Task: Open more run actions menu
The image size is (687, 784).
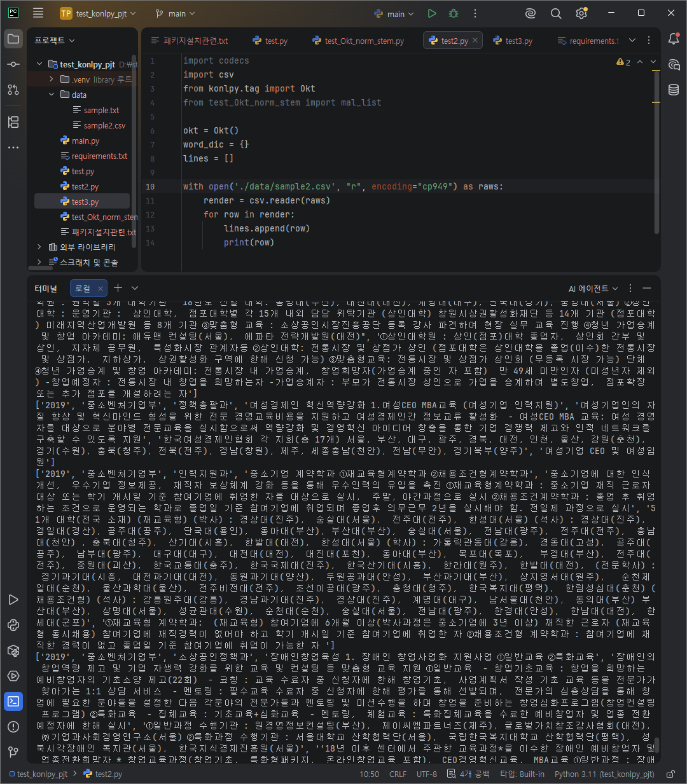Action: click(475, 13)
